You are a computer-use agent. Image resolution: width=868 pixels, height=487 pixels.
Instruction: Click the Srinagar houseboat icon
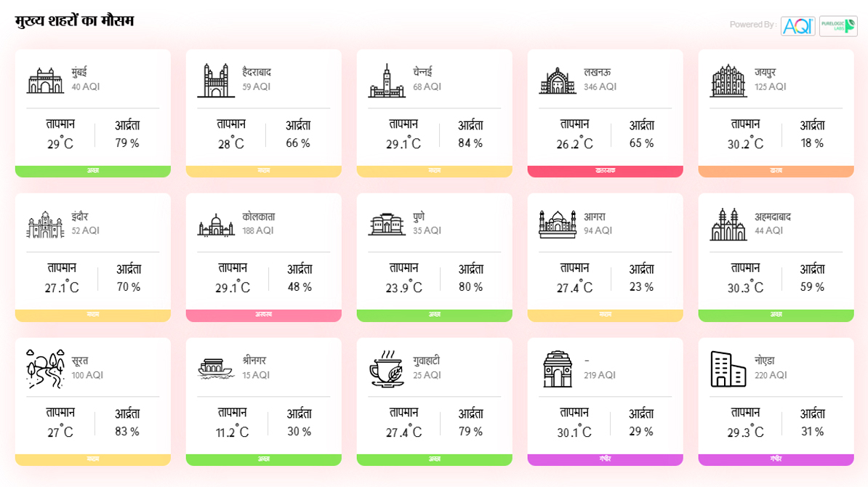coord(216,369)
